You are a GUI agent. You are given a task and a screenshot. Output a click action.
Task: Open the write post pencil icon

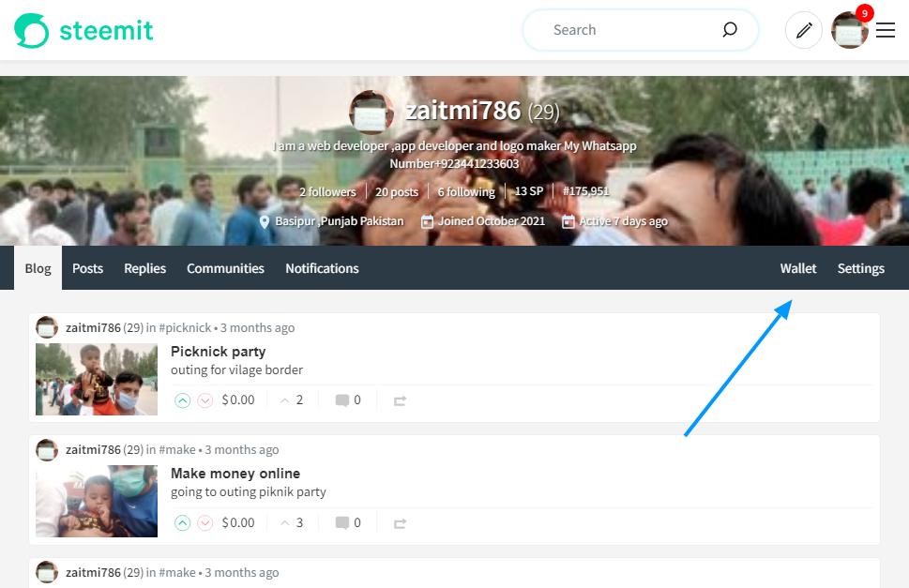click(804, 30)
